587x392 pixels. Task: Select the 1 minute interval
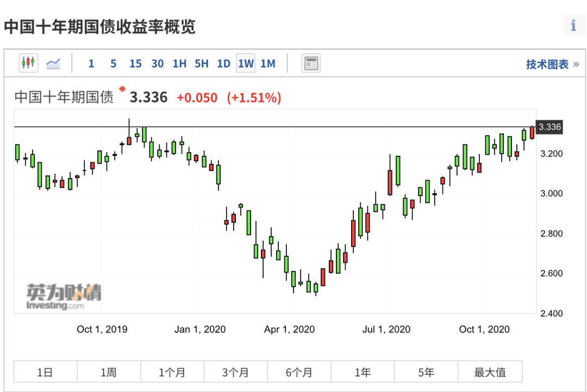(91, 64)
